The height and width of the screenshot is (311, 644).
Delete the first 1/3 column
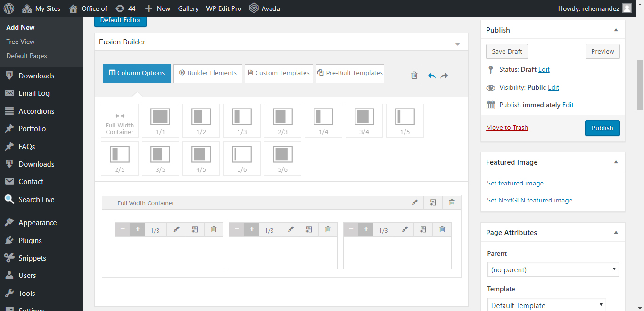coord(214,230)
